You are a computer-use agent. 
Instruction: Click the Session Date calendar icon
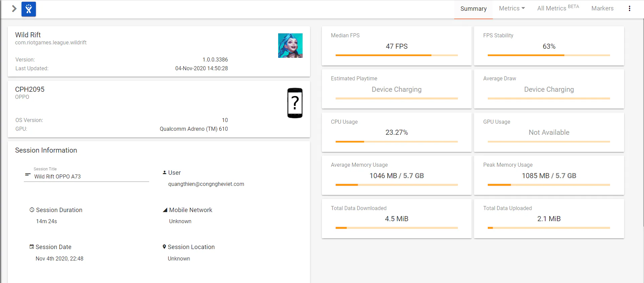32,247
